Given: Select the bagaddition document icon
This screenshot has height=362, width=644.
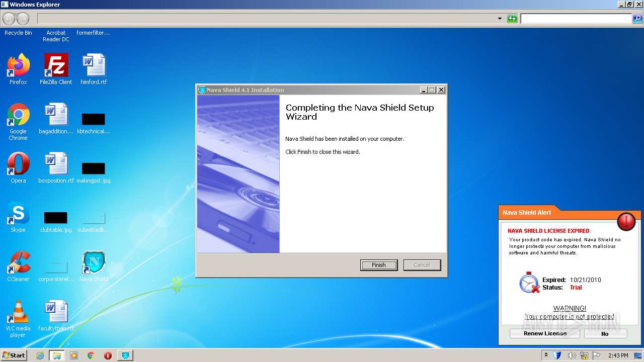Looking at the screenshot, I should [x=56, y=119].
